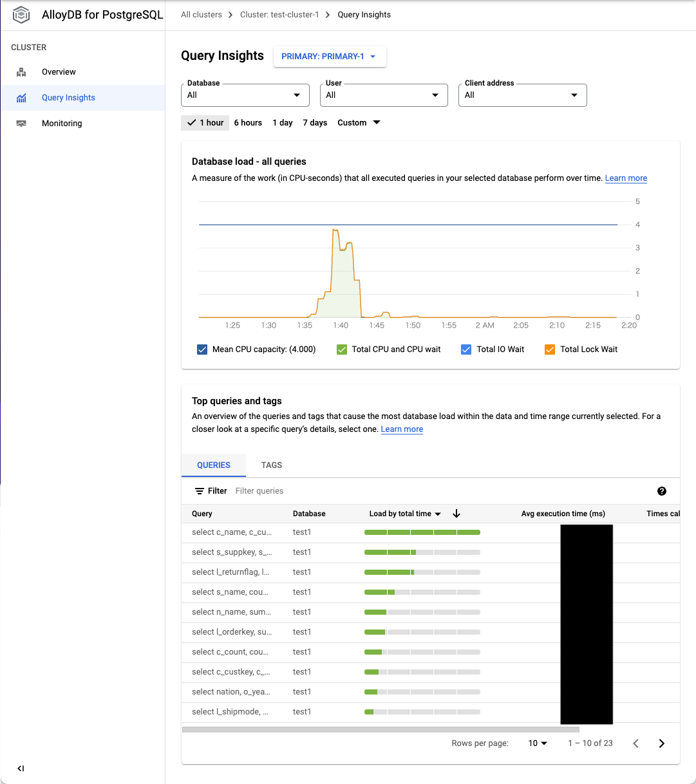Open the User filter dropdown
This screenshot has height=784, width=696.
384,95
